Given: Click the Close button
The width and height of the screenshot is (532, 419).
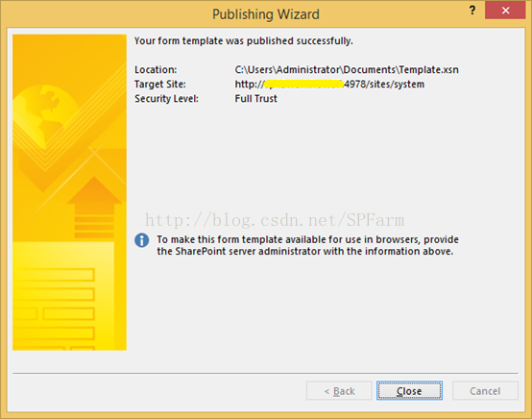Looking at the screenshot, I should [x=409, y=391].
